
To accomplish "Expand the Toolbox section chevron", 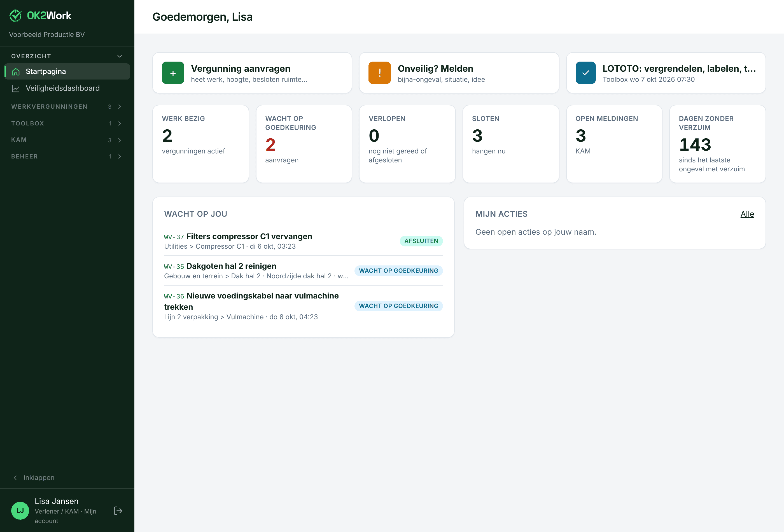I will [x=120, y=123].
